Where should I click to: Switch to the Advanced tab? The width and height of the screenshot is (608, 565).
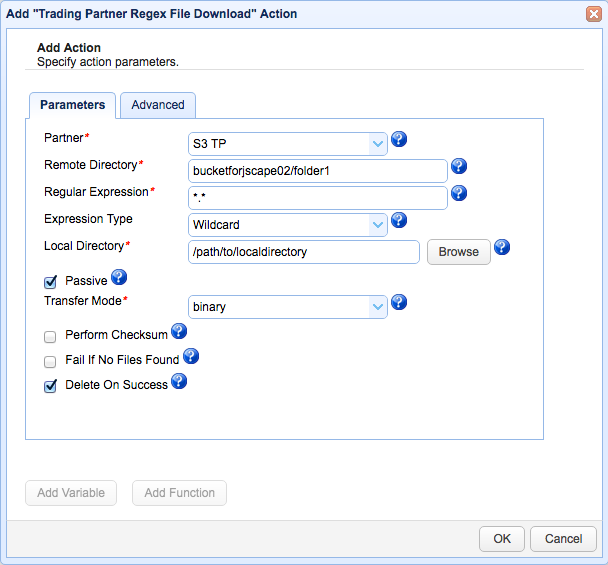pyautogui.click(x=158, y=105)
